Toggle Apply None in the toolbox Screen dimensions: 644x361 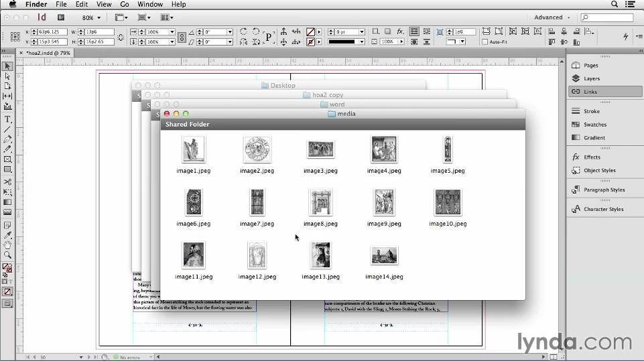point(7,291)
